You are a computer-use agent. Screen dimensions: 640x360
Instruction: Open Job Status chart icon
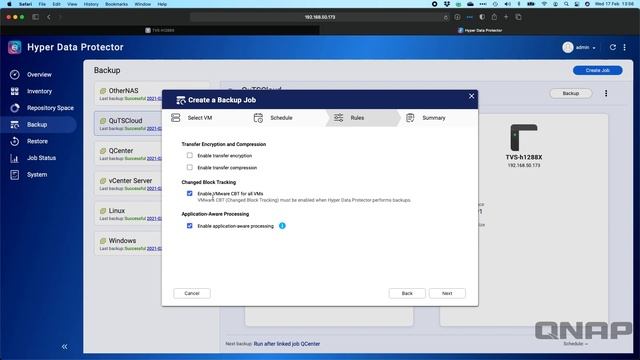tap(15, 158)
